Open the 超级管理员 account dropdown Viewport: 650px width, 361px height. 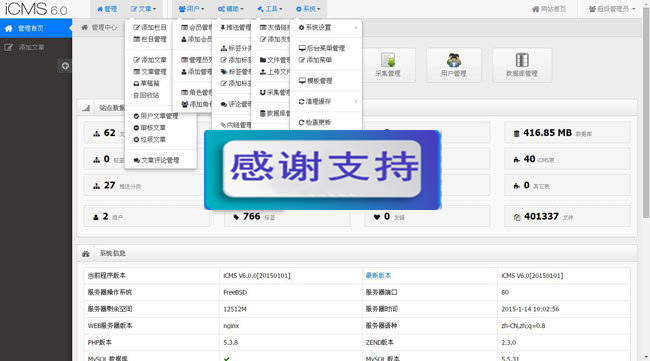(x=612, y=9)
